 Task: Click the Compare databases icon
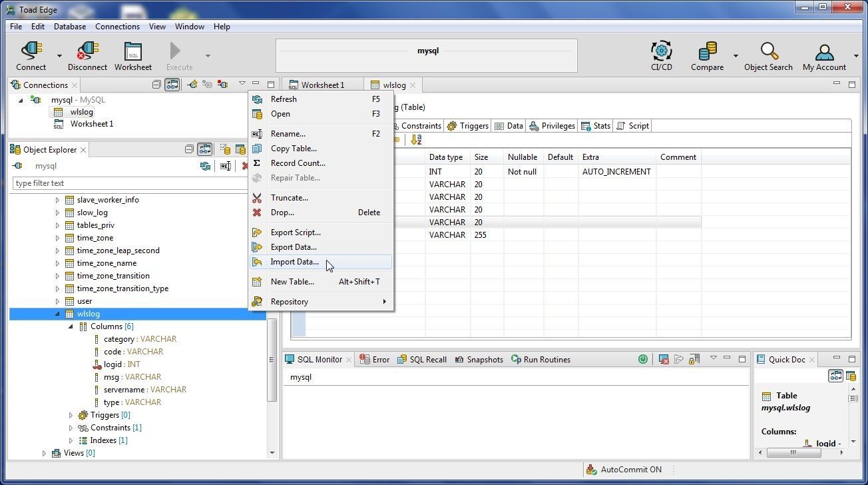707,56
